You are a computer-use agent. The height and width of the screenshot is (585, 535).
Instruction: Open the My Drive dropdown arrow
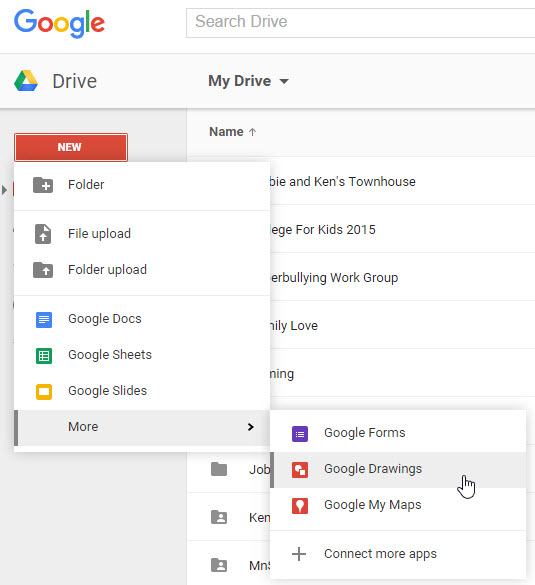point(284,81)
